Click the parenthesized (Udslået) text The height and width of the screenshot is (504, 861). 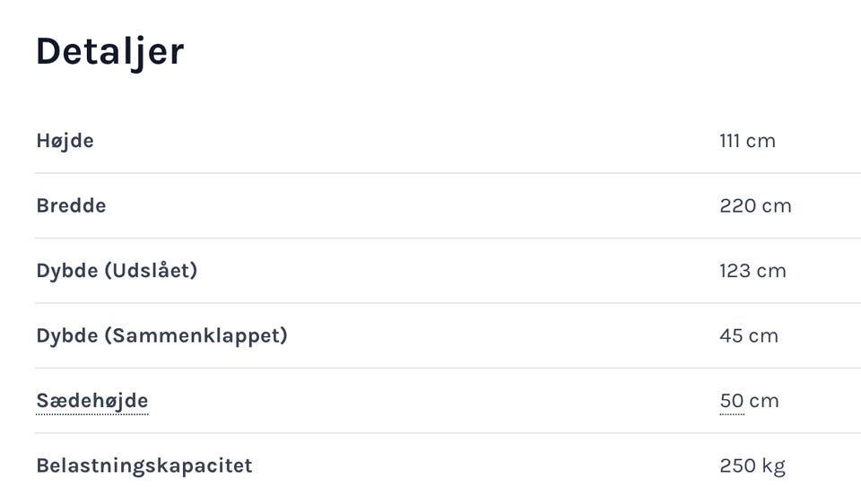tap(151, 270)
